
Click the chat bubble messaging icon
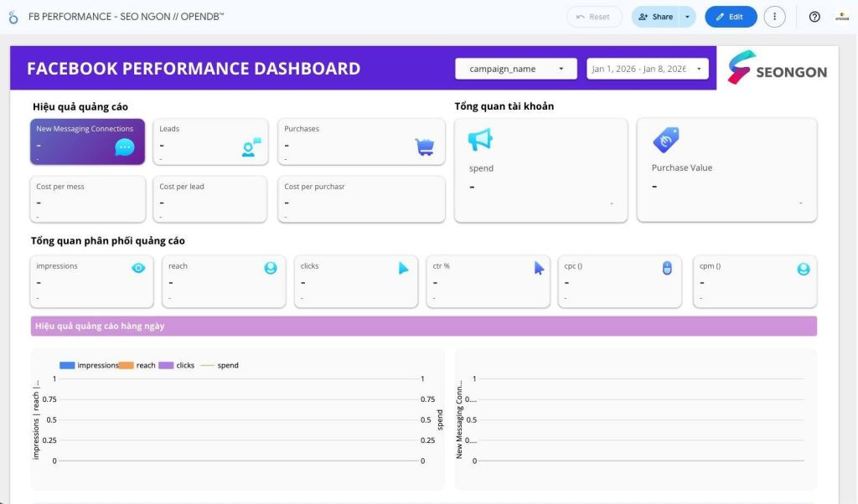pyautogui.click(x=124, y=147)
